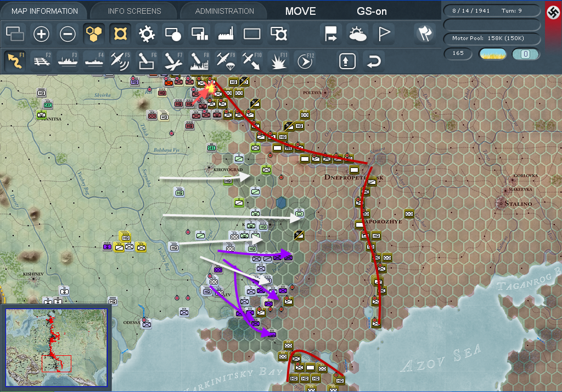
Task: Switch to the INFO SCREENS tab
Action: point(134,11)
